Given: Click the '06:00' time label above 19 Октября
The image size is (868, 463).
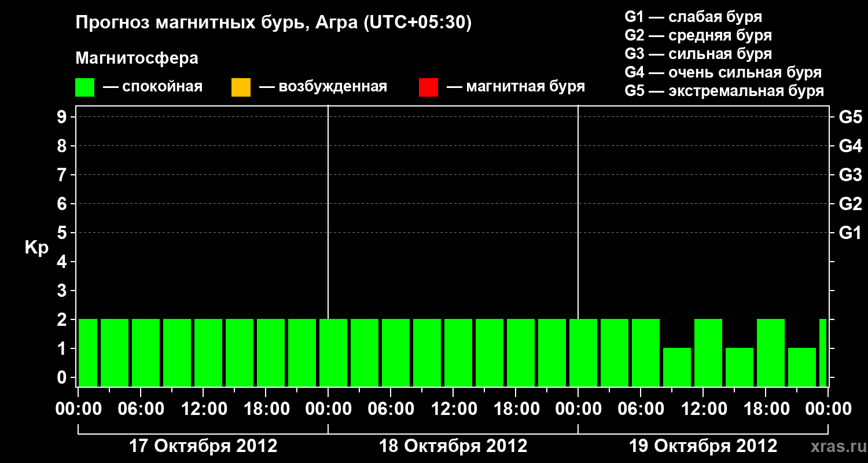Looking at the screenshot, I should [x=641, y=409].
